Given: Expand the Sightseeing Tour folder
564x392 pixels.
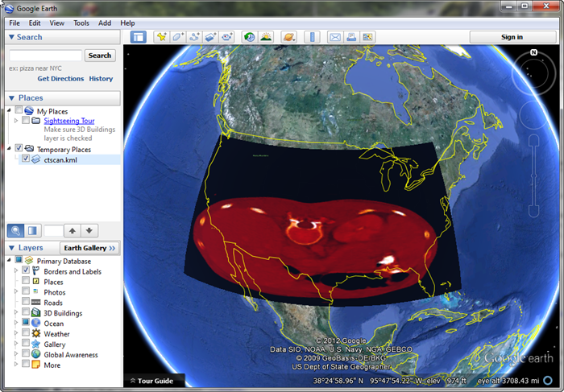Looking at the screenshot, I should [x=16, y=121].
